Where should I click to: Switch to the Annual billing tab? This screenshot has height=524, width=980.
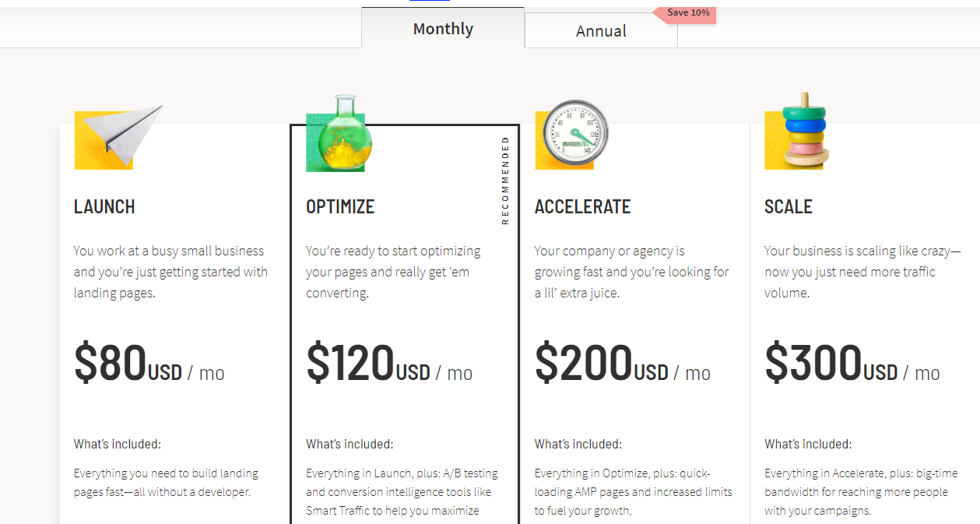601,31
